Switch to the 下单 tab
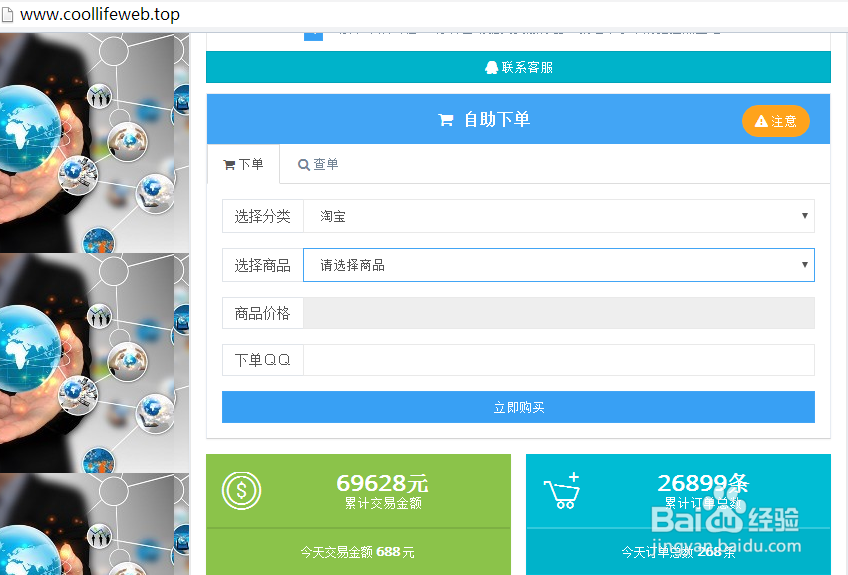 [x=243, y=164]
